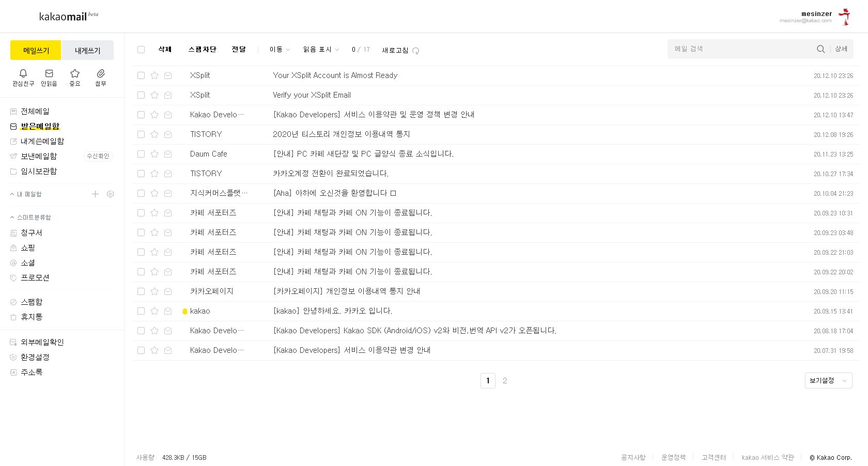The image size is (868, 466).
Task: Check the 지식커머스플랫 Aha mail checkbox
Action: 141,193
